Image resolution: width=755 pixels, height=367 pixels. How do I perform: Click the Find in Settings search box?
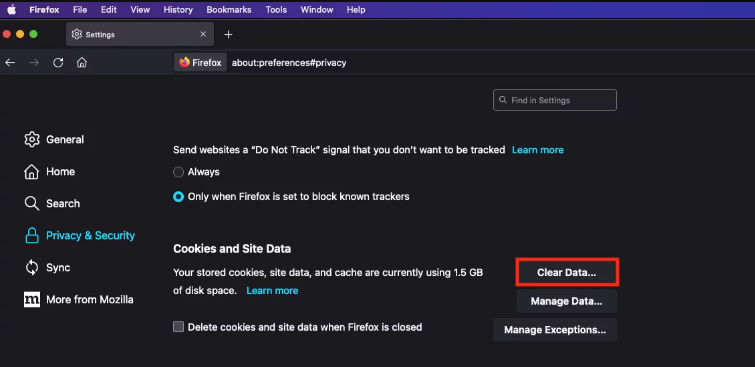point(555,100)
